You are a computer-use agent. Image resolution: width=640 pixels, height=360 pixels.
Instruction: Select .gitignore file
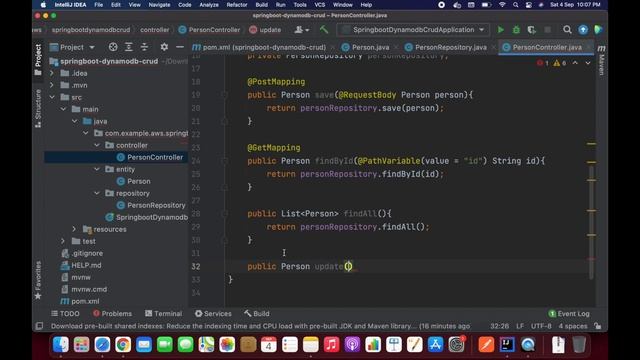pyautogui.click(x=87, y=253)
